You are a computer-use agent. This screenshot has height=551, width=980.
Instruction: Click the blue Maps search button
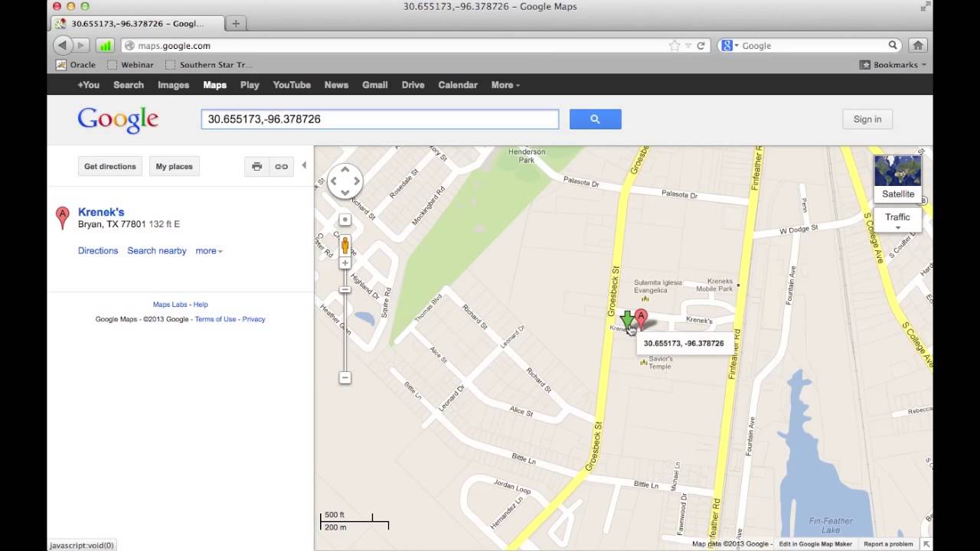pyautogui.click(x=596, y=119)
